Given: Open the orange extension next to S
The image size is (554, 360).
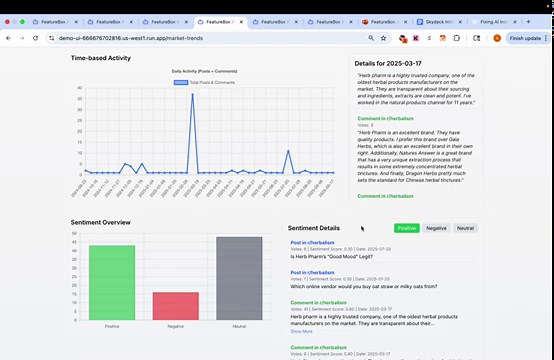Looking at the screenshot, I should click(442, 38).
